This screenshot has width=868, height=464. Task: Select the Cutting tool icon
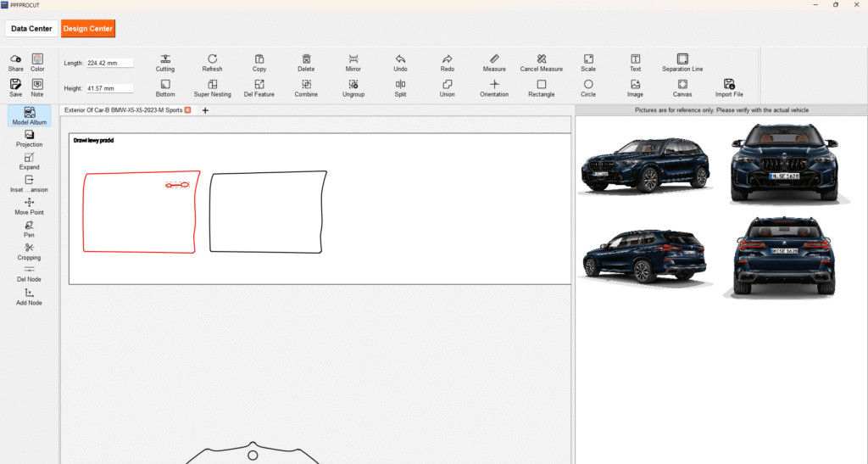(x=165, y=59)
